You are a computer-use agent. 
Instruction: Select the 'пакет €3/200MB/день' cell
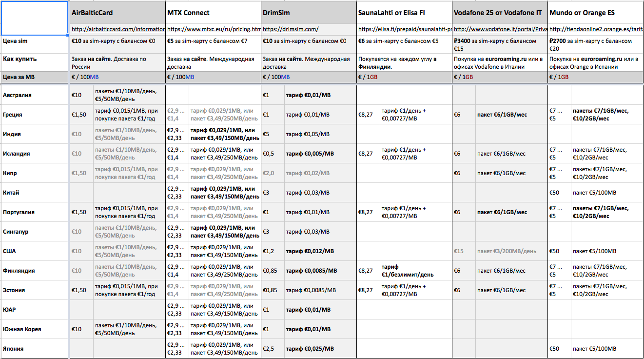tap(512, 251)
